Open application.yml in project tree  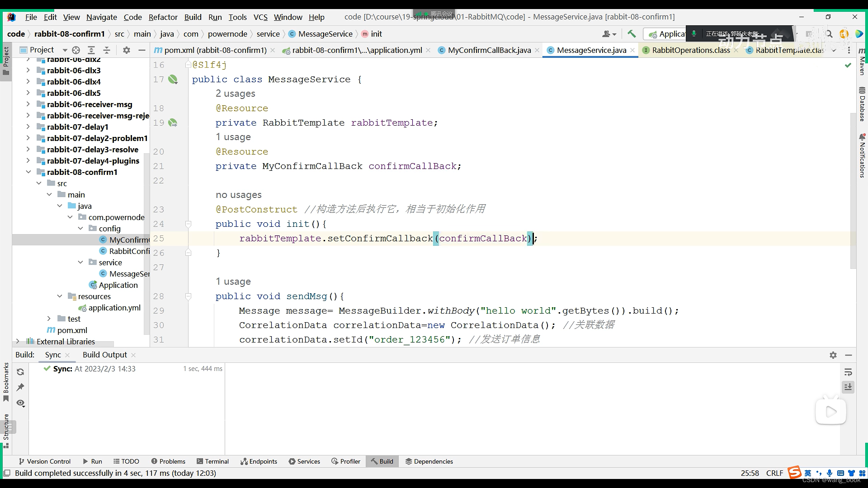point(114,308)
